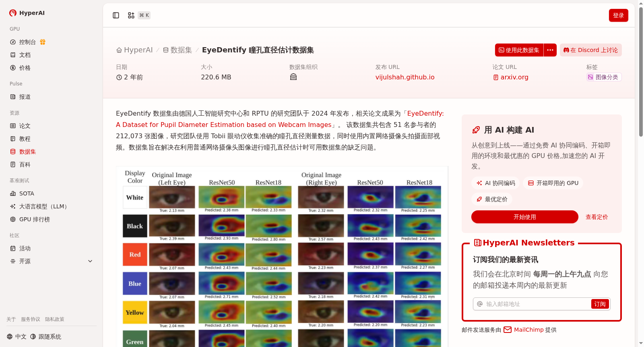Click the ⌘ K shortcut badge
This screenshot has width=644, height=347.
click(x=144, y=15)
